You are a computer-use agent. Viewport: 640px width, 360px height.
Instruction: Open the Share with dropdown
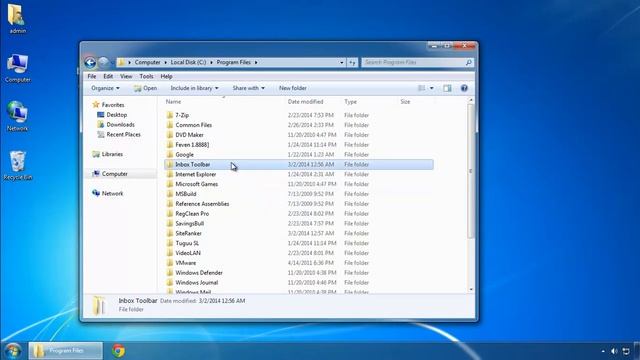[x=249, y=88]
